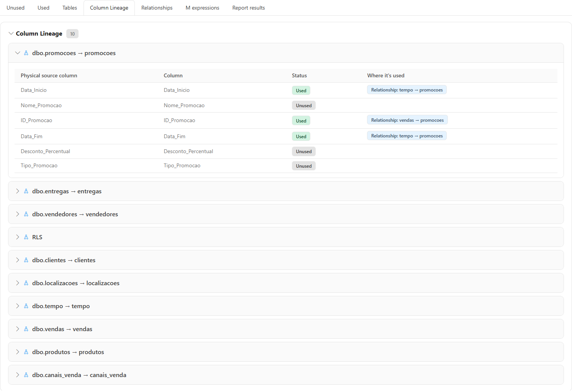The image size is (572, 392).
Task: Click the Column Lineage section title
Action: pyautogui.click(x=39, y=34)
